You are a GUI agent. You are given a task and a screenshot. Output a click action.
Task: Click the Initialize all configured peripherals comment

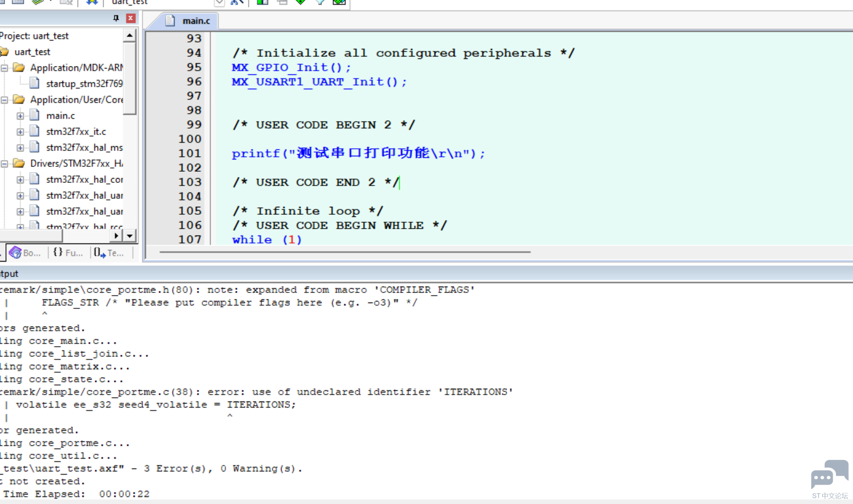tap(403, 53)
